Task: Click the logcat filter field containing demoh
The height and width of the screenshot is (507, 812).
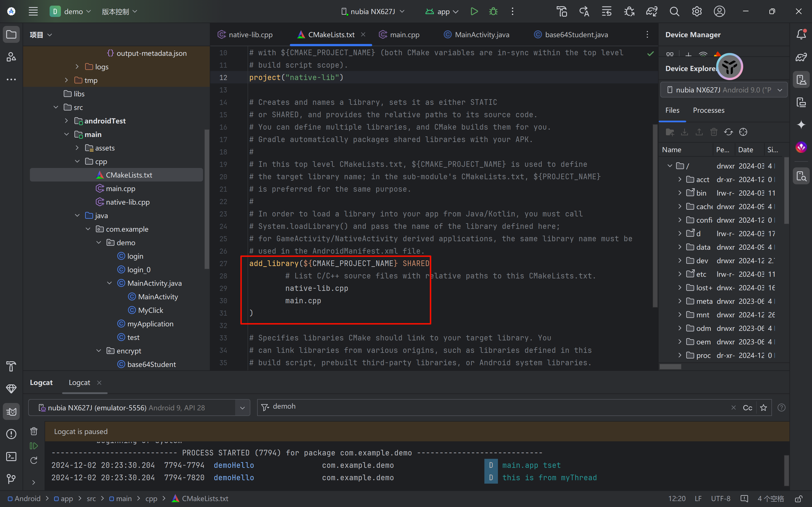Action: (469, 407)
